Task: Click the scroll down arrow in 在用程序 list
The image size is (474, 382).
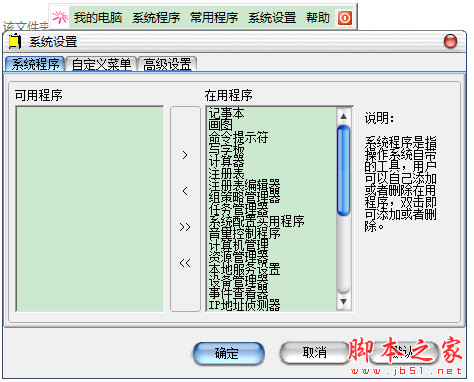Action: (x=343, y=302)
